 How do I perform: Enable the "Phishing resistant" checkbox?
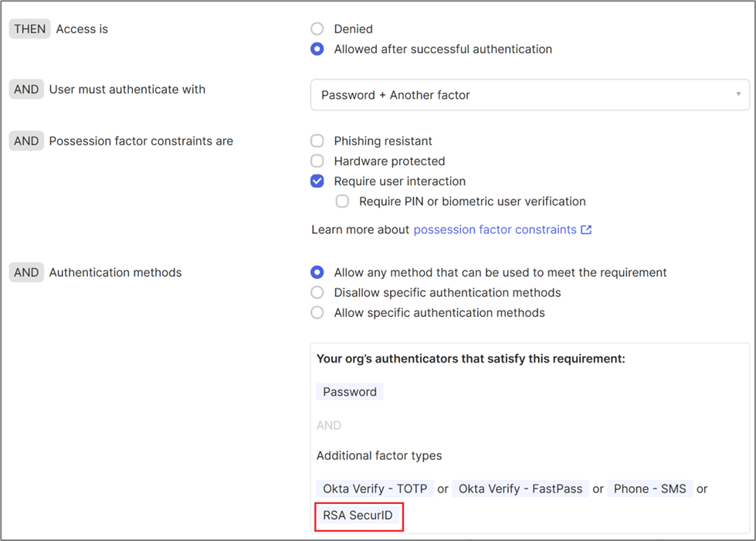point(317,141)
